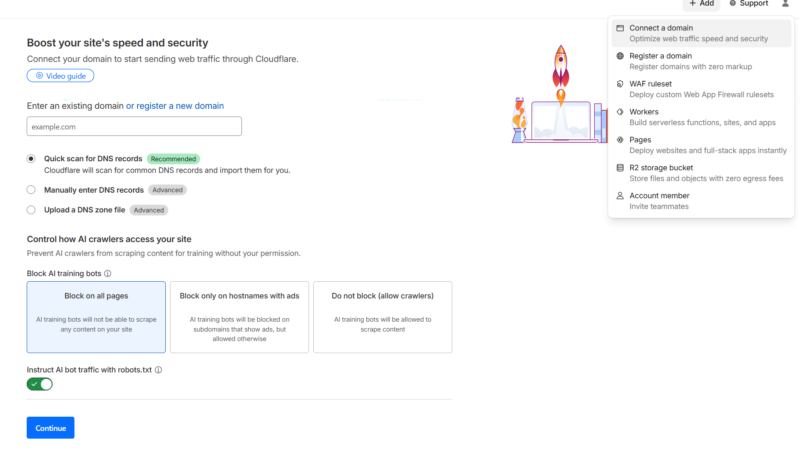Image resolution: width=800 pixels, height=461 pixels.
Task: Open the user profile icon in header
Action: point(785,4)
